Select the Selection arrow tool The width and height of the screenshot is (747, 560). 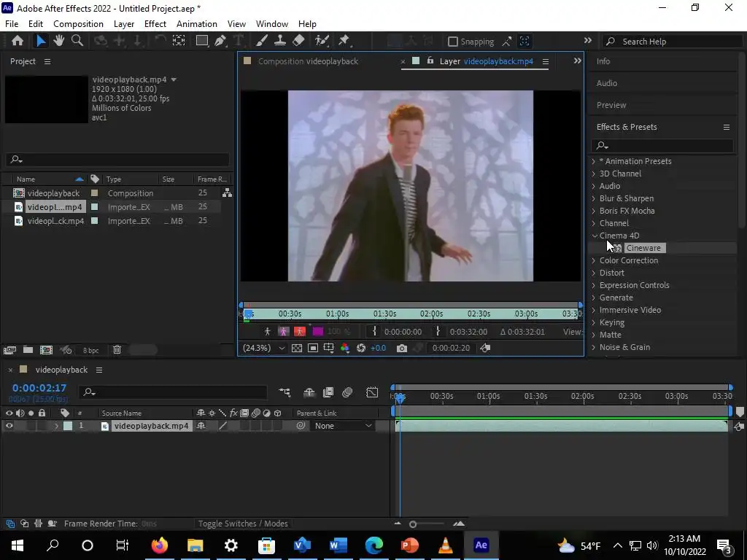tap(41, 41)
